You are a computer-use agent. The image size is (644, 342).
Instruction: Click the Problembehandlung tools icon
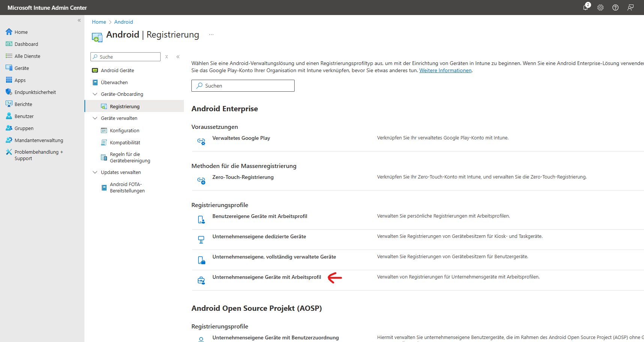(x=9, y=152)
